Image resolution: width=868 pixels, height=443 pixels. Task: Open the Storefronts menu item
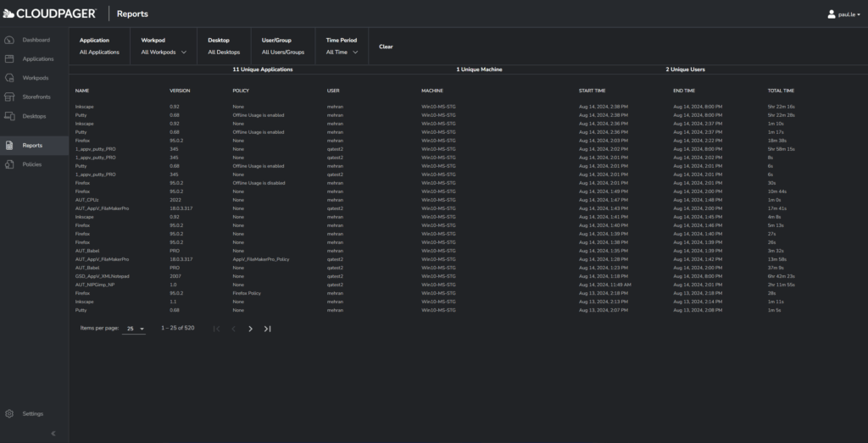36,97
